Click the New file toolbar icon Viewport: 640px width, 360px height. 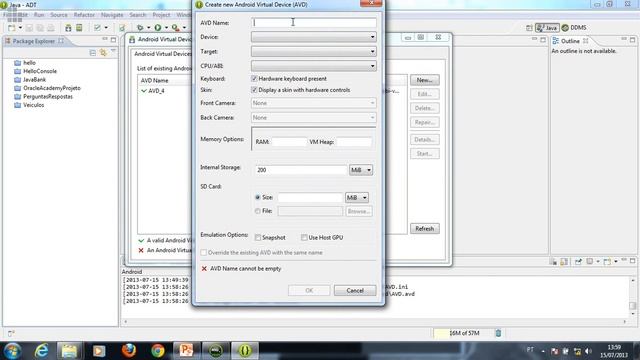(12, 28)
